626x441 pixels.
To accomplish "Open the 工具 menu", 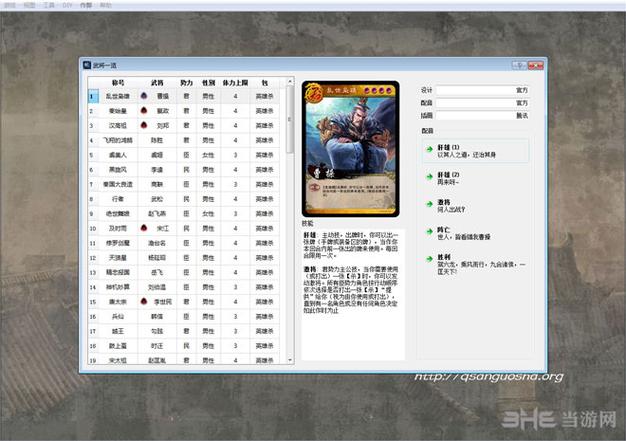I will [62, 5].
